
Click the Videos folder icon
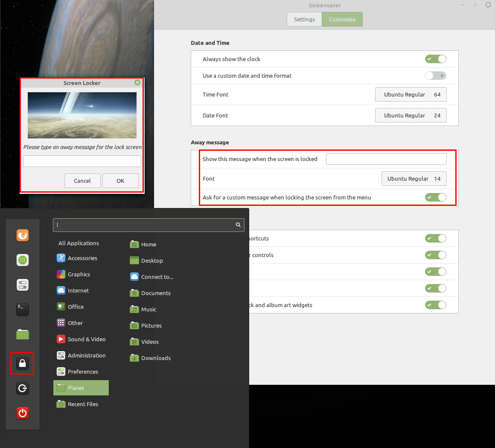pyautogui.click(x=134, y=342)
